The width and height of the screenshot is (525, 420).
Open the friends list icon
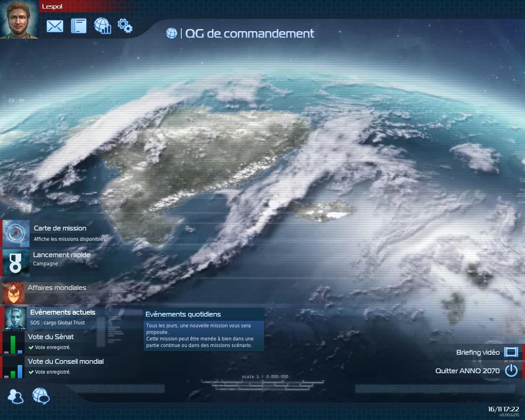click(16, 396)
